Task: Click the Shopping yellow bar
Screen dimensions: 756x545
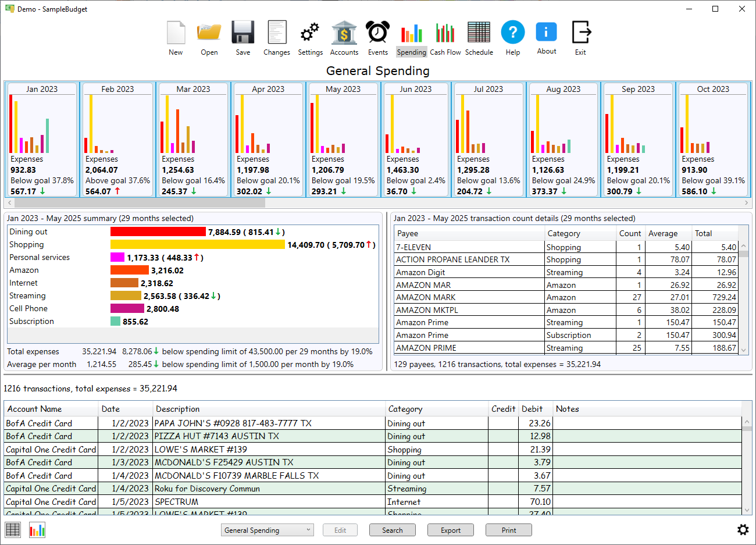Action: [198, 244]
